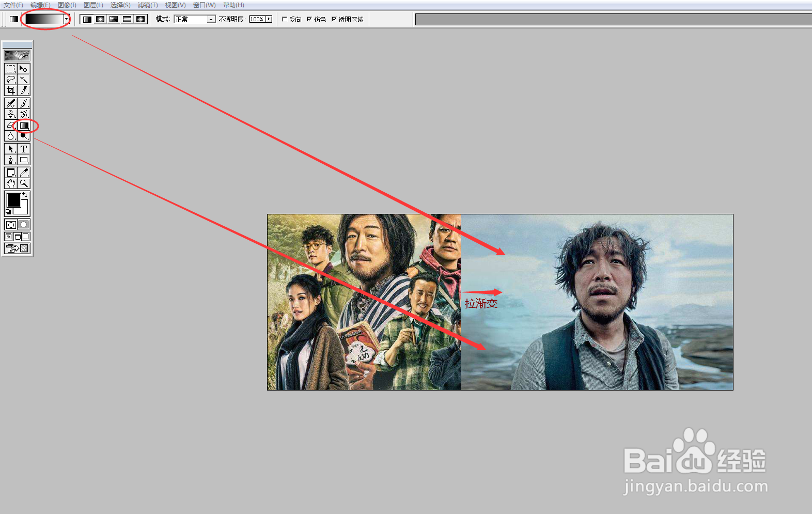The width and height of the screenshot is (812, 514).
Task: Open gradient picker dropdown arrow
Action: [66, 19]
